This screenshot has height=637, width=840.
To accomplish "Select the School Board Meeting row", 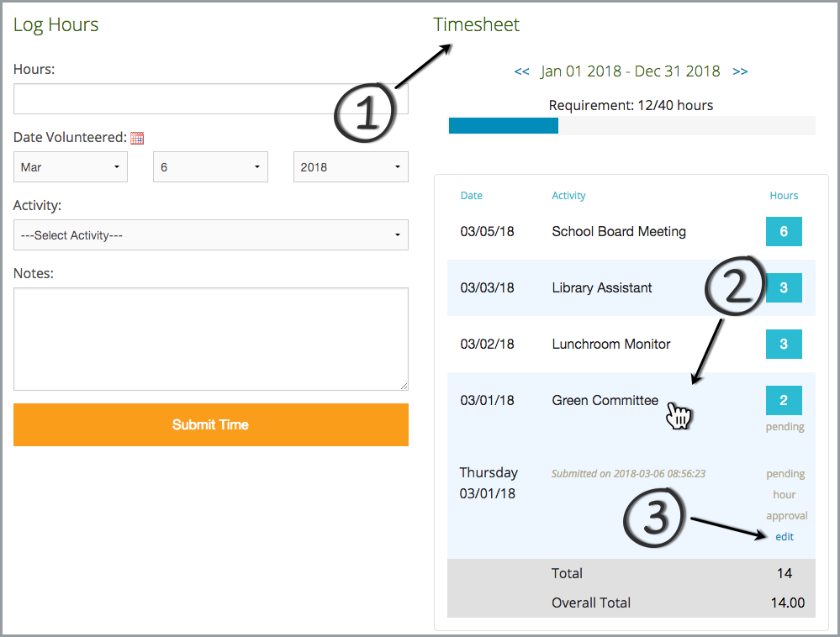I will [x=631, y=232].
